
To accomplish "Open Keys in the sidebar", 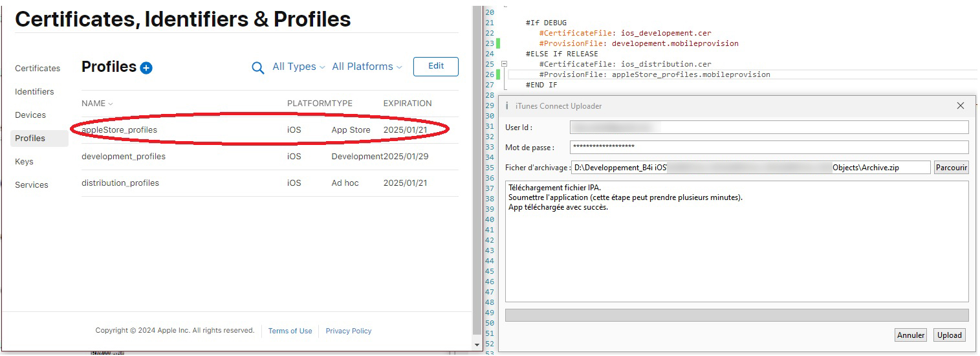I will (24, 162).
